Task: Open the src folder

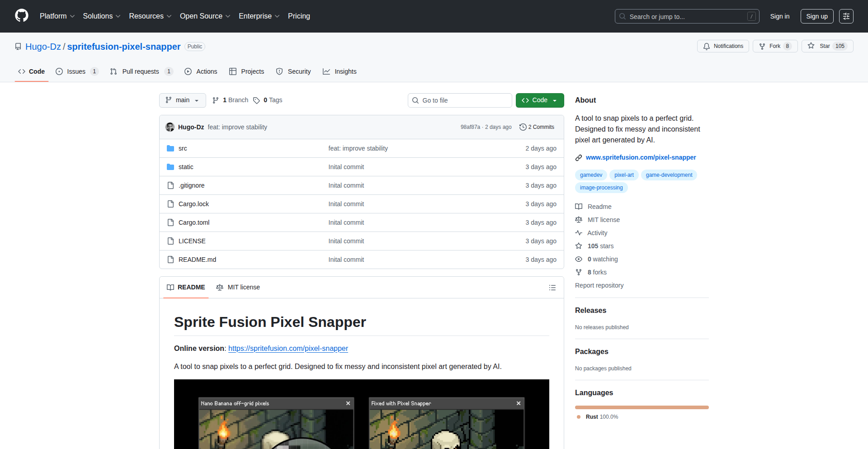Action: tap(183, 148)
